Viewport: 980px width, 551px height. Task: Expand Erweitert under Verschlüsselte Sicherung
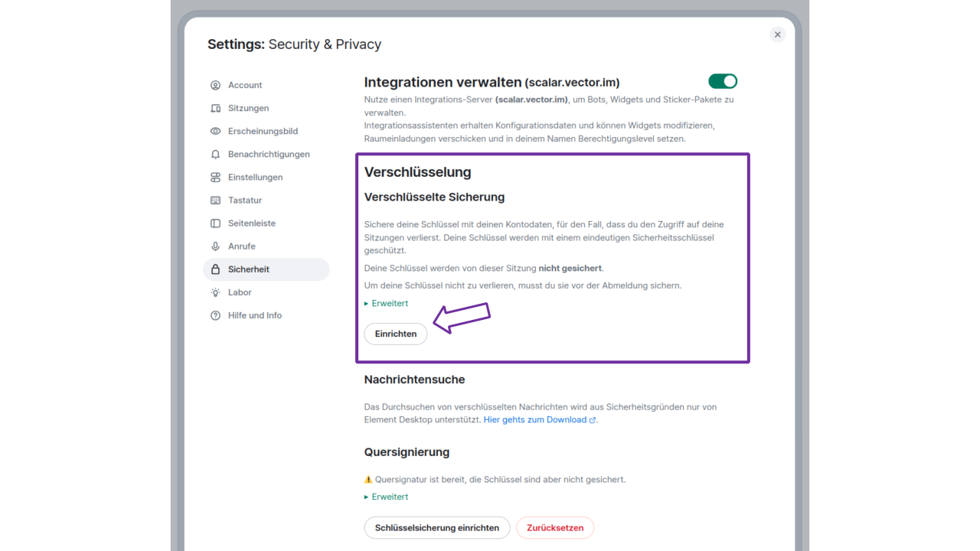click(386, 303)
